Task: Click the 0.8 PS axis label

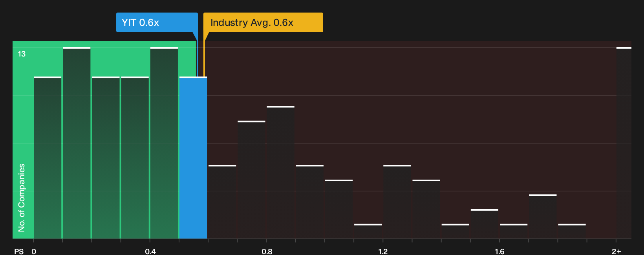Action: (267, 251)
